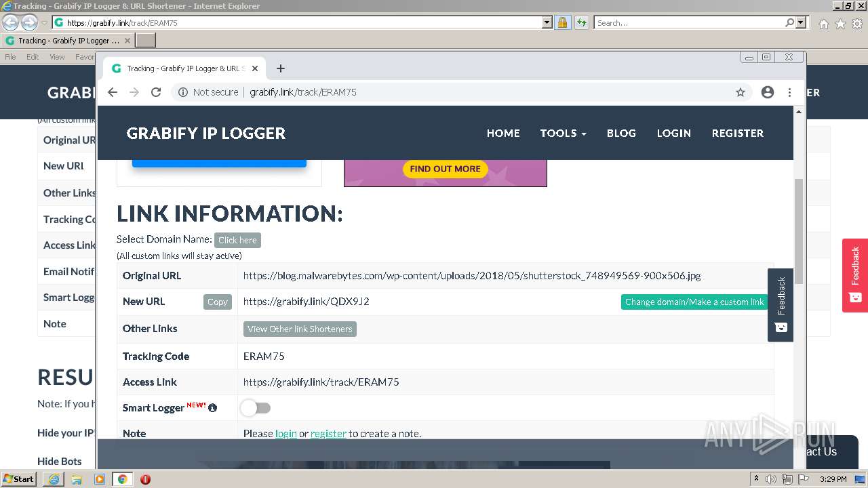This screenshot has width=868, height=488.
Task: Open the red Feedback tab in IE window
Action: point(855,275)
